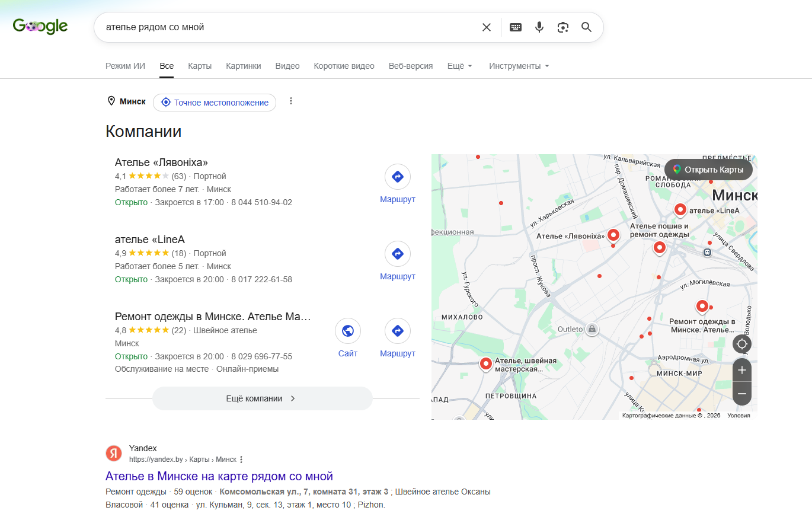Viewport: 812px width, 520px height.
Task: Switch to Режим ИИ tab
Action: (x=125, y=66)
